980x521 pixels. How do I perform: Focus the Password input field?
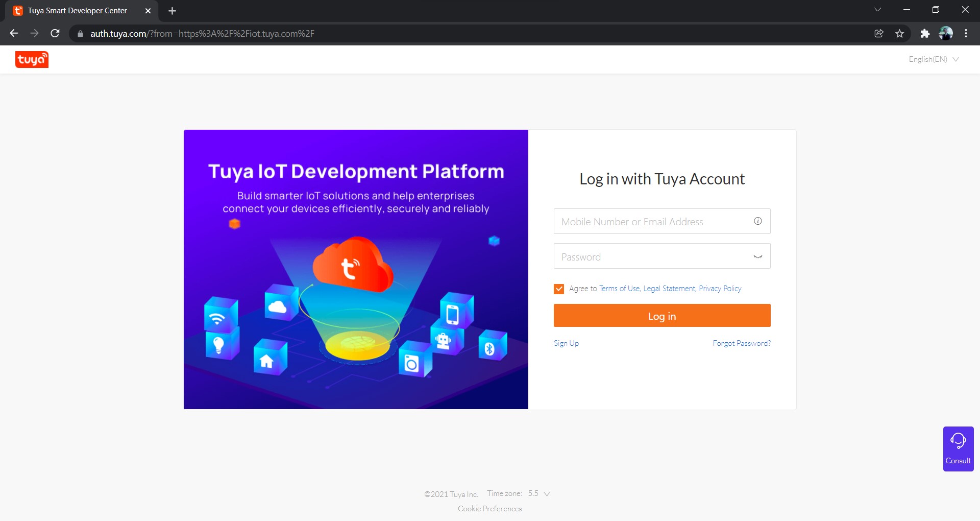pyautogui.click(x=662, y=256)
